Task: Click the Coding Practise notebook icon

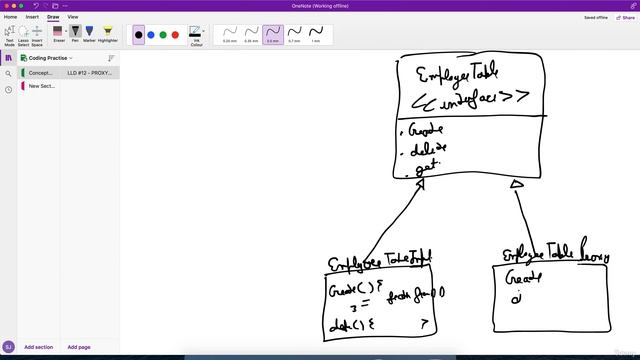Action: (24, 58)
